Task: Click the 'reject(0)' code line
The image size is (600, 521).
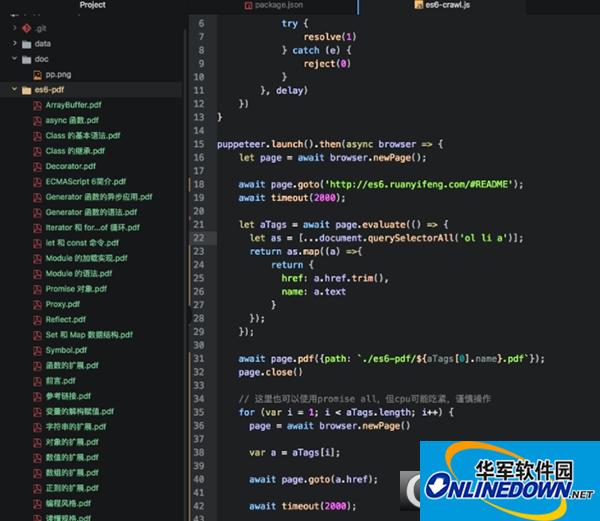Action: click(327, 64)
